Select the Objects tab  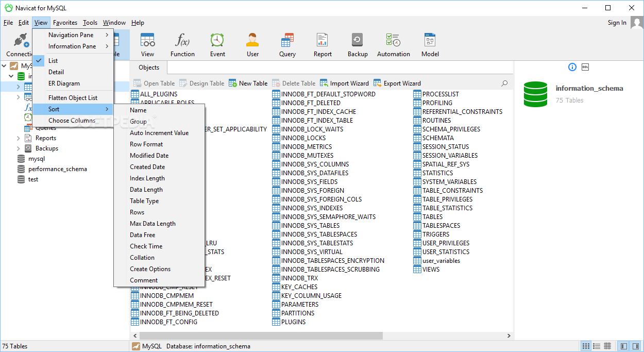149,68
